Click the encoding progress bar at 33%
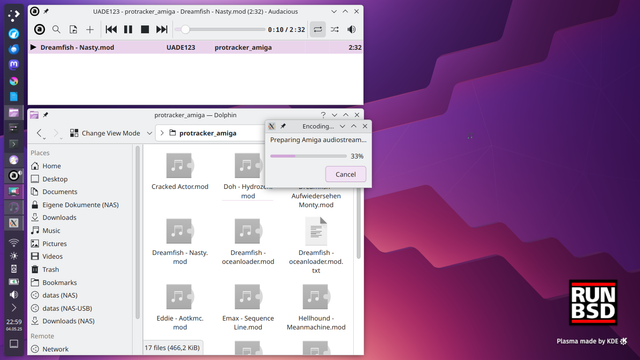The height and width of the screenshot is (360, 640). pos(308,156)
